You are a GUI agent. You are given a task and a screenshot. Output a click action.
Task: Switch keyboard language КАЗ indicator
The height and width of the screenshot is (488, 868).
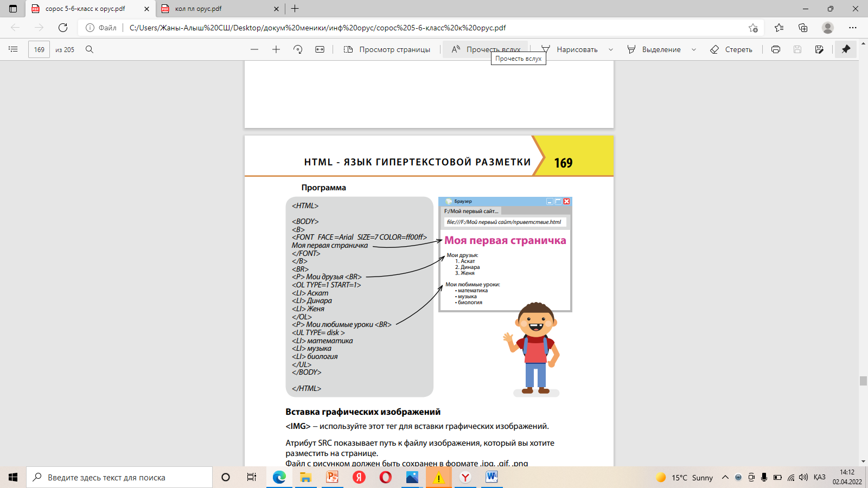(820, 477)
